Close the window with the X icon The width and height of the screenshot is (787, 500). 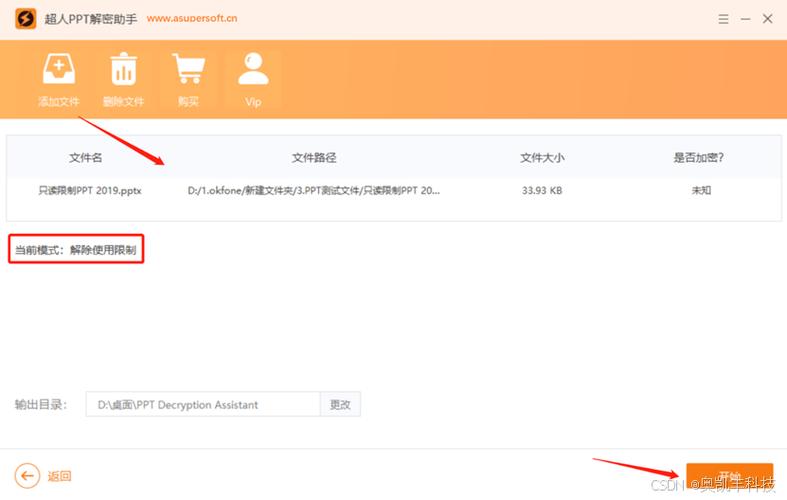[767, 19]
